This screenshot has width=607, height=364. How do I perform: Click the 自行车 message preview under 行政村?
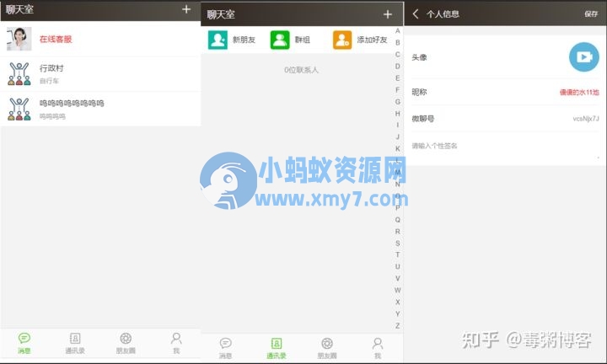[x=49, y=81]
